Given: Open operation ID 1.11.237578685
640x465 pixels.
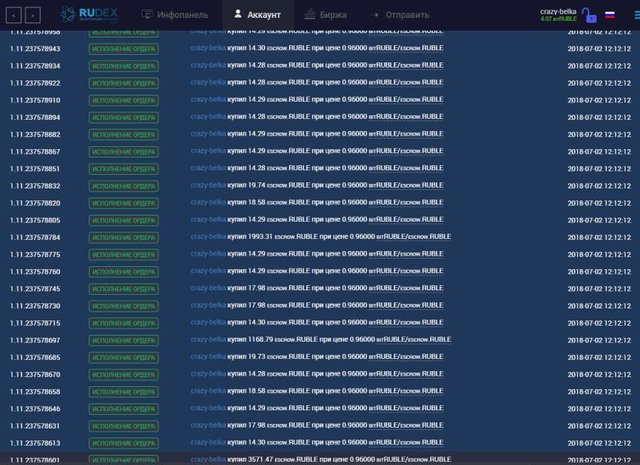Looking at the screenshot, I should [x=35, y=358].
